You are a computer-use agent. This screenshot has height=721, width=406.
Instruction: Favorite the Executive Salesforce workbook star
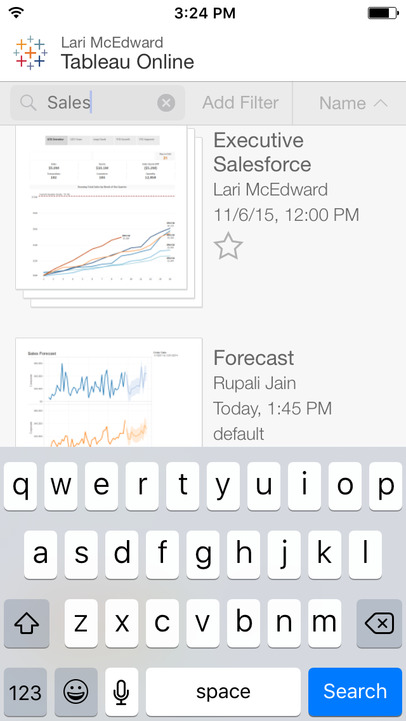click(228, 246)
